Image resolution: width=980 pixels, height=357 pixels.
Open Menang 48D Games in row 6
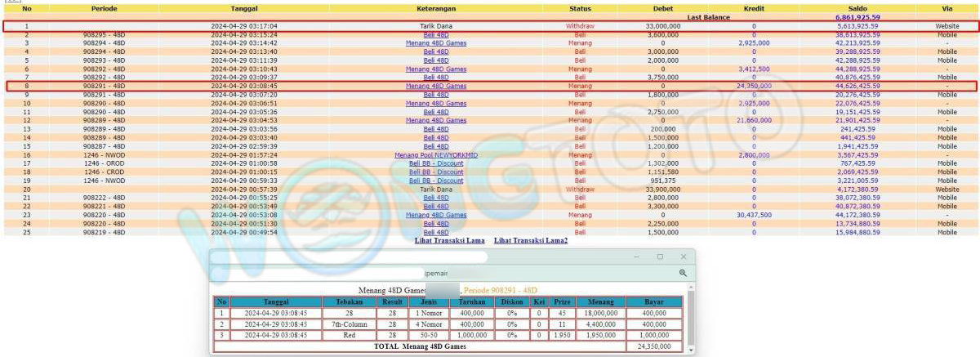[x=436, y=69]
